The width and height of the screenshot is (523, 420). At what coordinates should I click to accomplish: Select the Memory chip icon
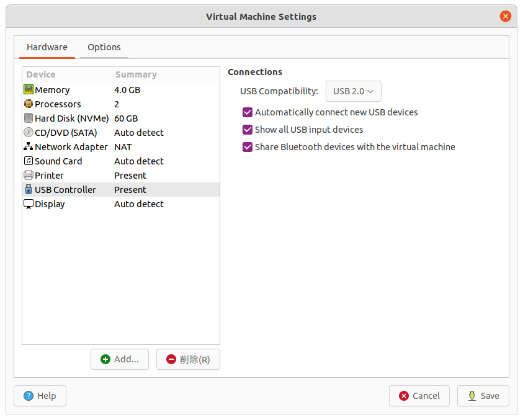click(x=29, y=89)
